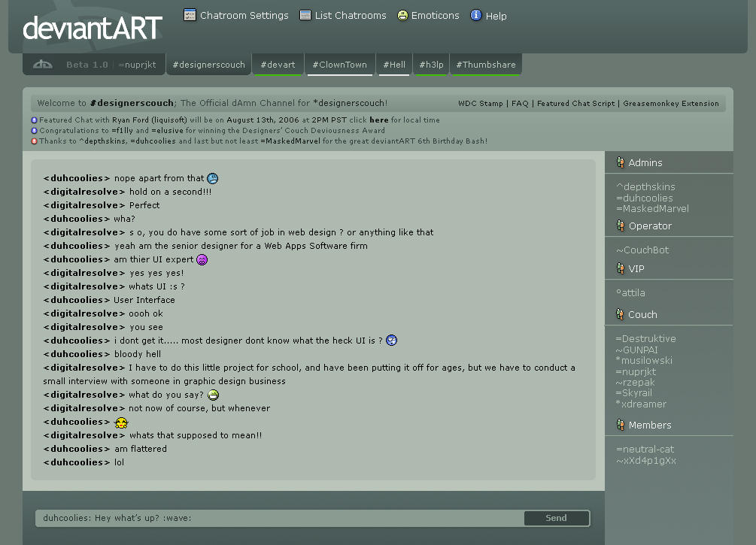Open the FAQ link

[519, 103]
